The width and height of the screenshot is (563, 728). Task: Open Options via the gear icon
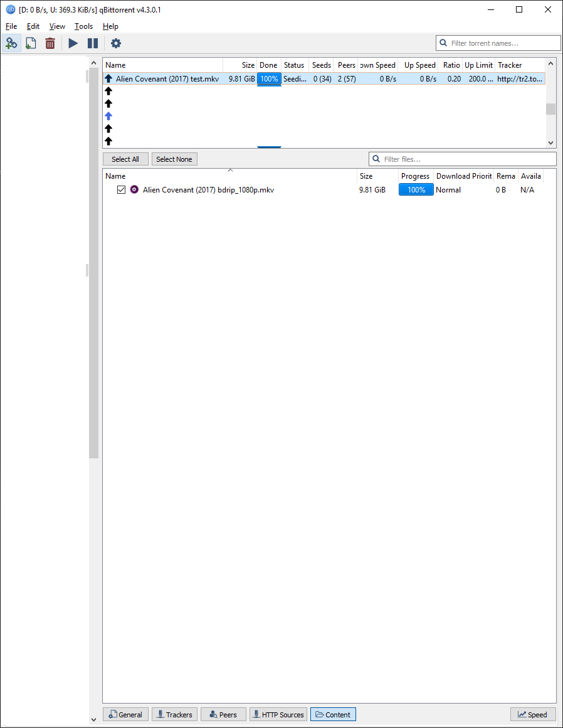115,43
